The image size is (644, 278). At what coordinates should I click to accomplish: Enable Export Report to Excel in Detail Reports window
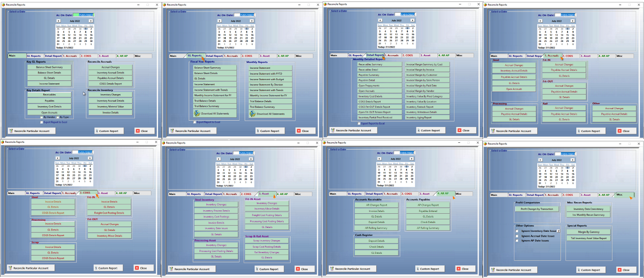point(359,124)
